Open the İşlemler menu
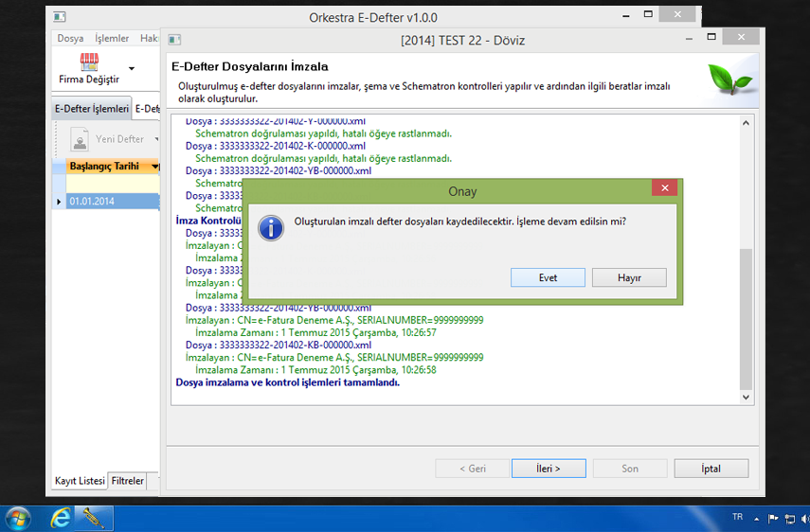 click(x=112, y=39)
